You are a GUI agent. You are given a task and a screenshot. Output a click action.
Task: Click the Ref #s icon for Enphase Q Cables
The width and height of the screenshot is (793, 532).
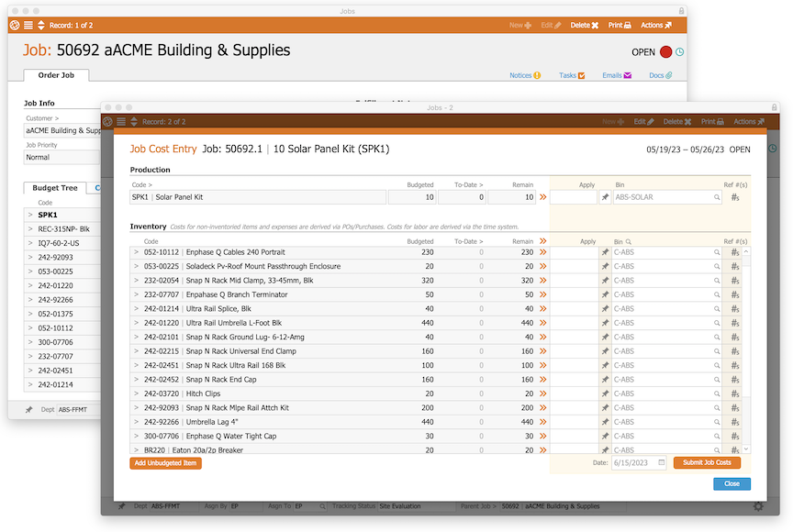click(735, 252)
